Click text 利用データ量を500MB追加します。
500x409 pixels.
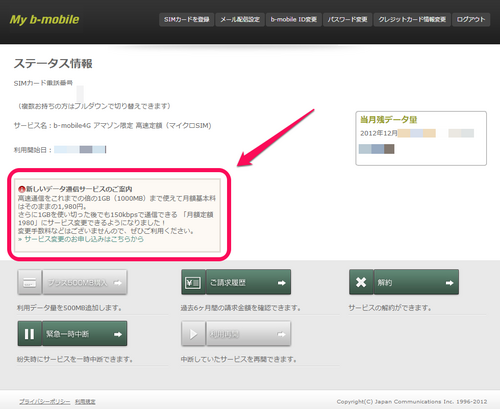[69, 308]
